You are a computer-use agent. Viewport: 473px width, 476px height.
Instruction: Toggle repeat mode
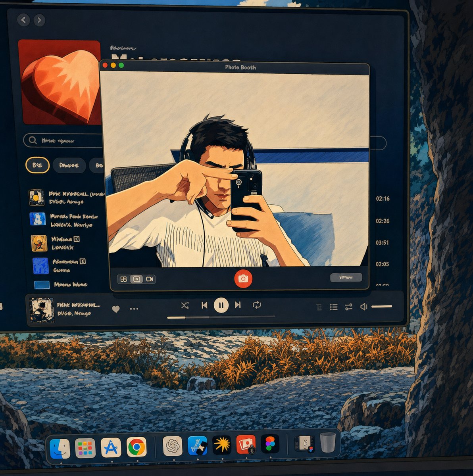click(257, 305)
